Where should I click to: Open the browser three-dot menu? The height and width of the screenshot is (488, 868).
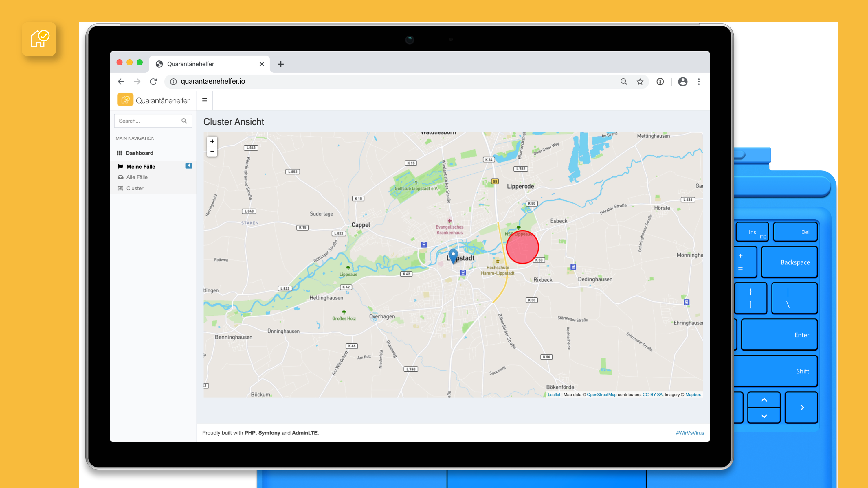click(699, 82)
